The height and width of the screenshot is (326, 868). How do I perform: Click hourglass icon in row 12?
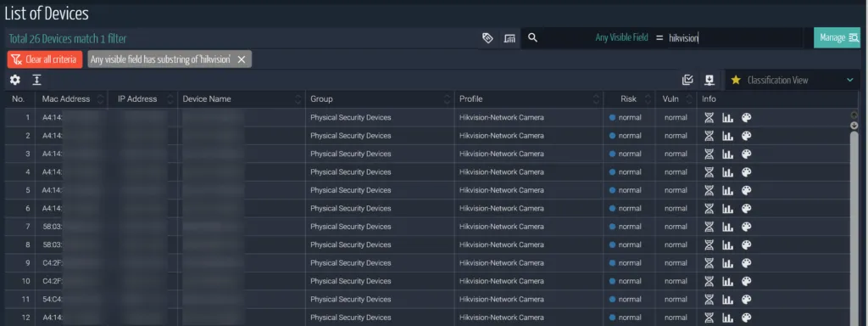tap(709, 318)
